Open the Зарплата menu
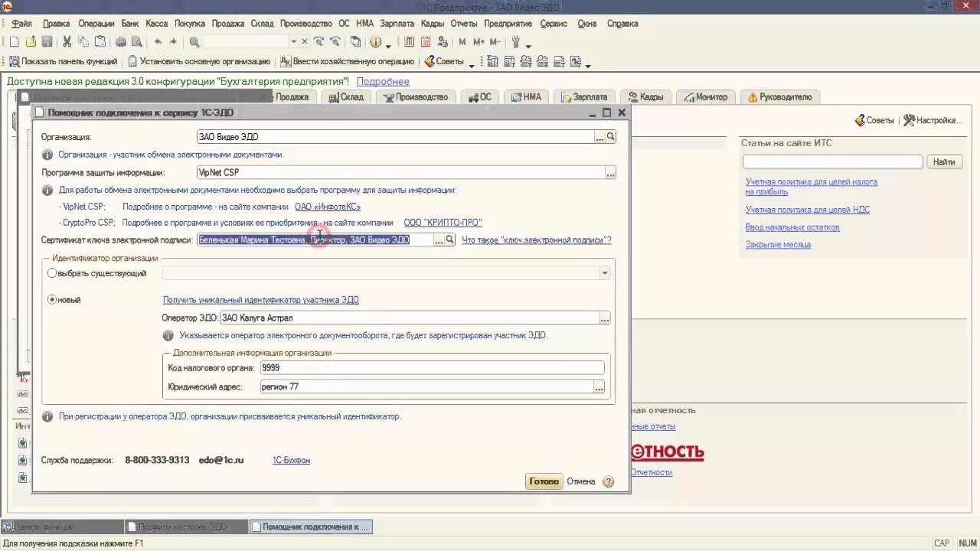The image size is (980, 551). (x=397, y=24)
